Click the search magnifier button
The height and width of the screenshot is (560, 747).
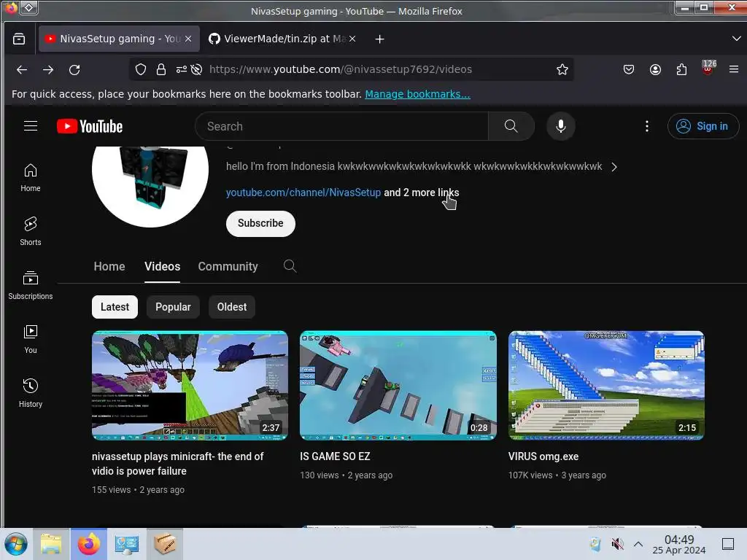[511, 126]
